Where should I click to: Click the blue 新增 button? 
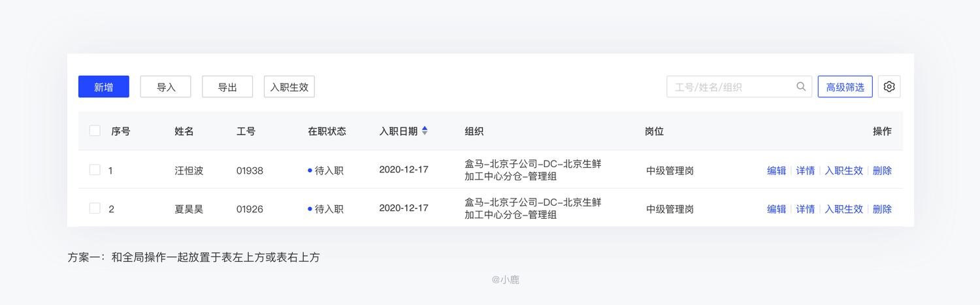tap(104, 87)
